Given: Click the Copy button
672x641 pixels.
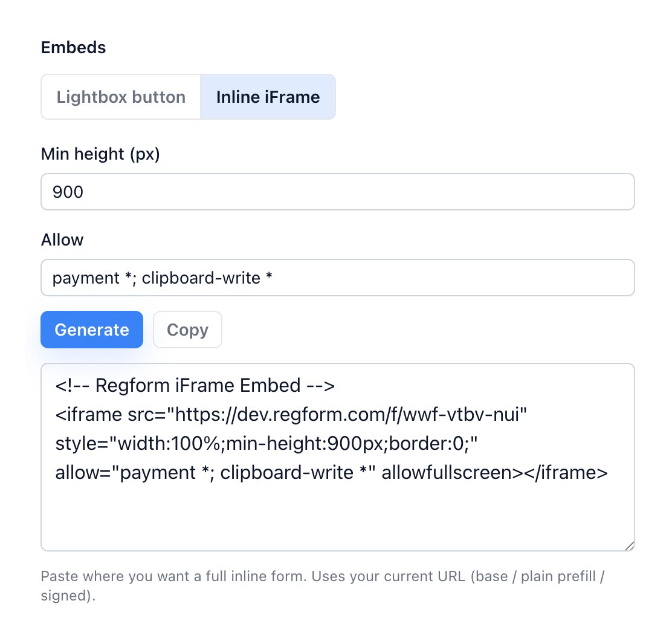Looking at the screenshot, I should (187, 330).
